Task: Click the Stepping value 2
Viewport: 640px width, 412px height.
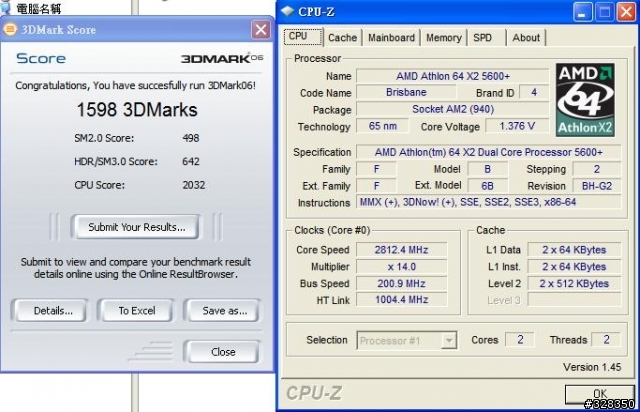Action: click(597, 169)
